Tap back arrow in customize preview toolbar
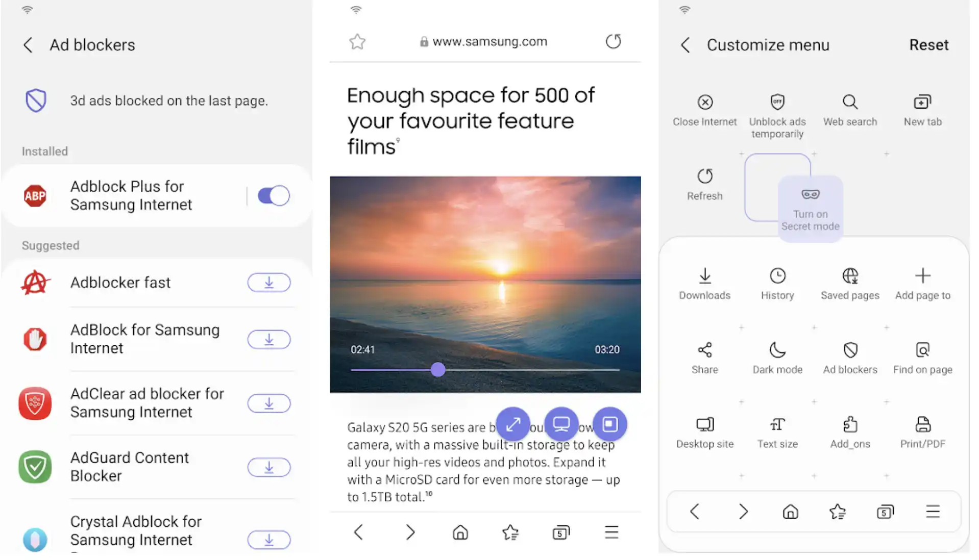 tap(694, 512)
